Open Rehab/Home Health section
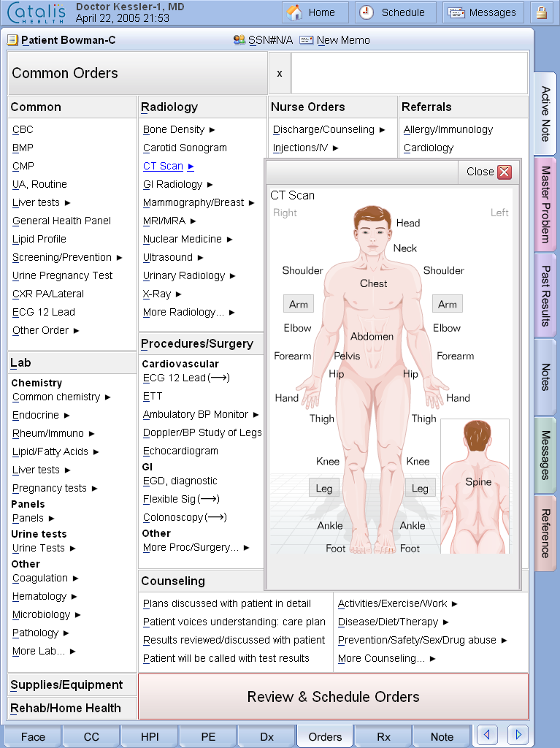The width and height of the screenshot is (560, 748). point(72,709)
